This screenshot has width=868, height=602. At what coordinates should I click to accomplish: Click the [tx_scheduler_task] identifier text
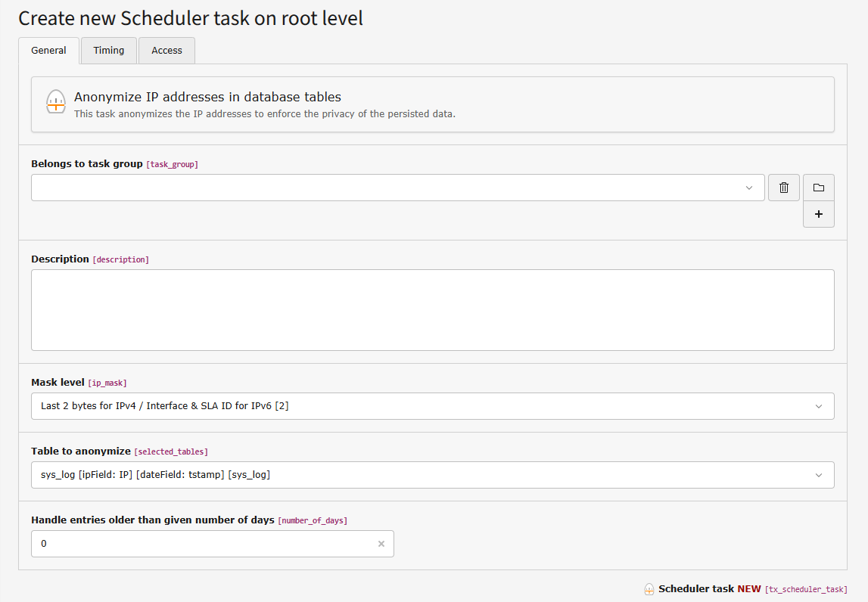805,589
